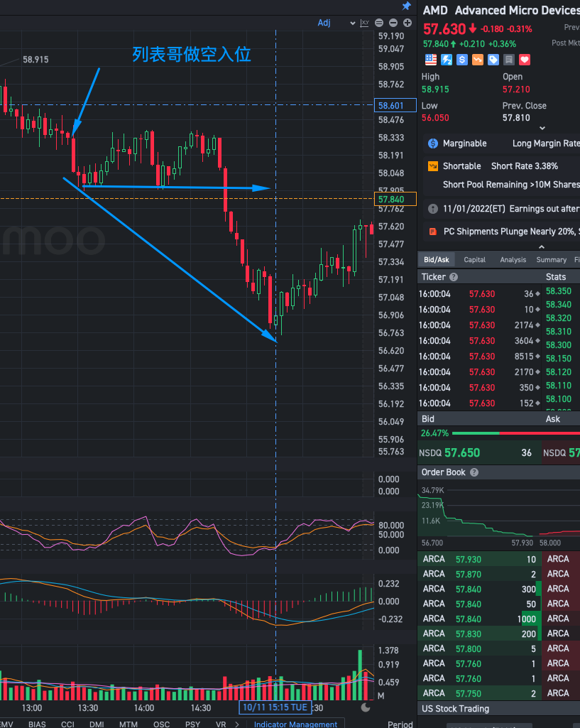Click the blue price tag icon
The width and height of the screenshot is (580, 728).
(x=493, y=60)
